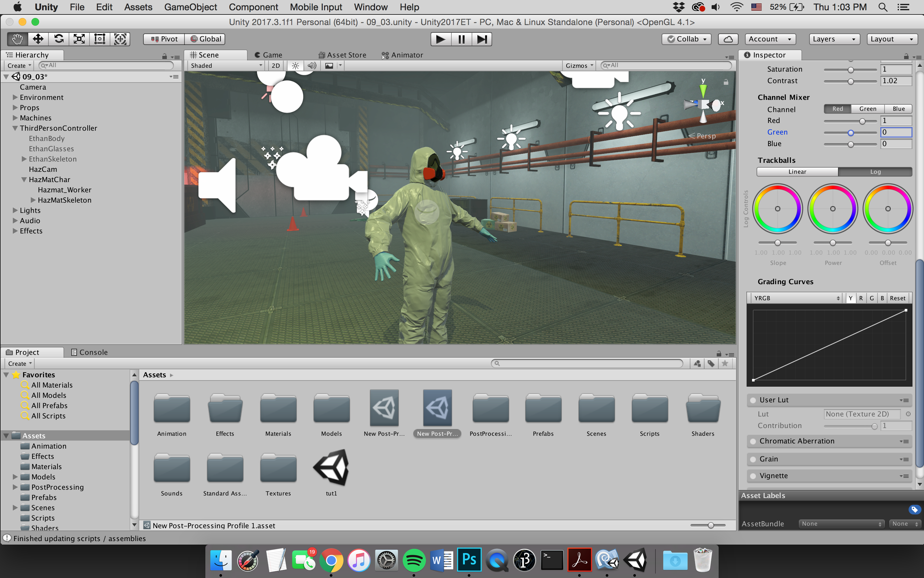This screenshot has width=924, height=578.
Task: Open Spotlight search in menu bar
Action: [x=882, y=7]
